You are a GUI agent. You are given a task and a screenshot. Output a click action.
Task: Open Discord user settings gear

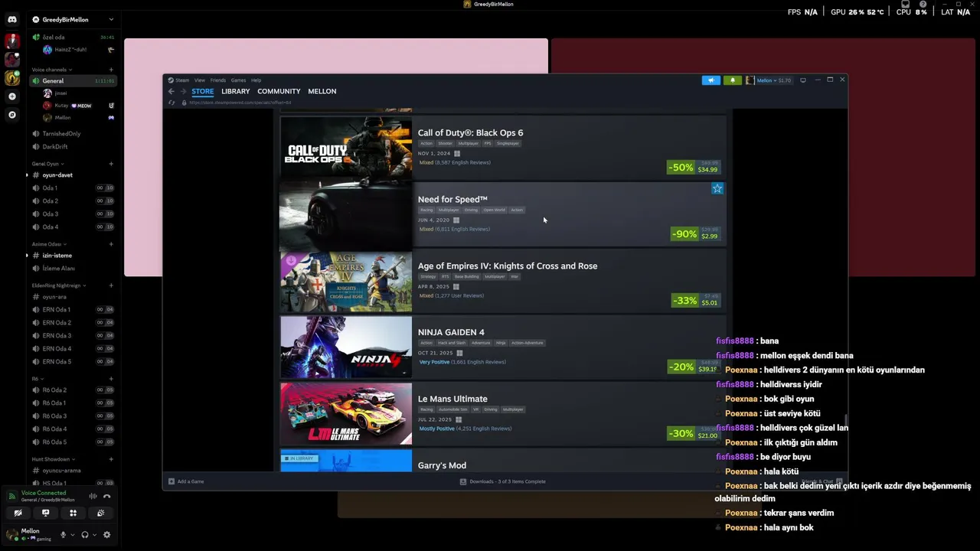click(x=107, y=535)
